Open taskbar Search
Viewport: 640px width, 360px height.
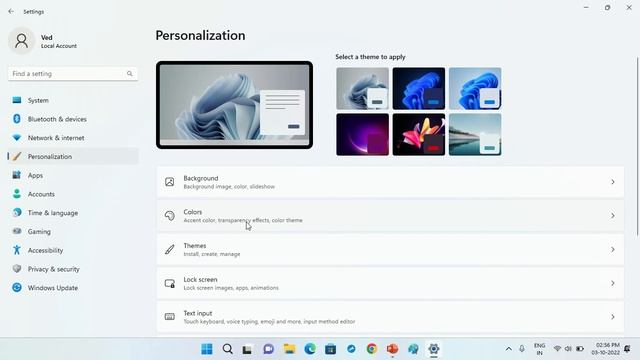pyautogui.click(x=228, y=349)
